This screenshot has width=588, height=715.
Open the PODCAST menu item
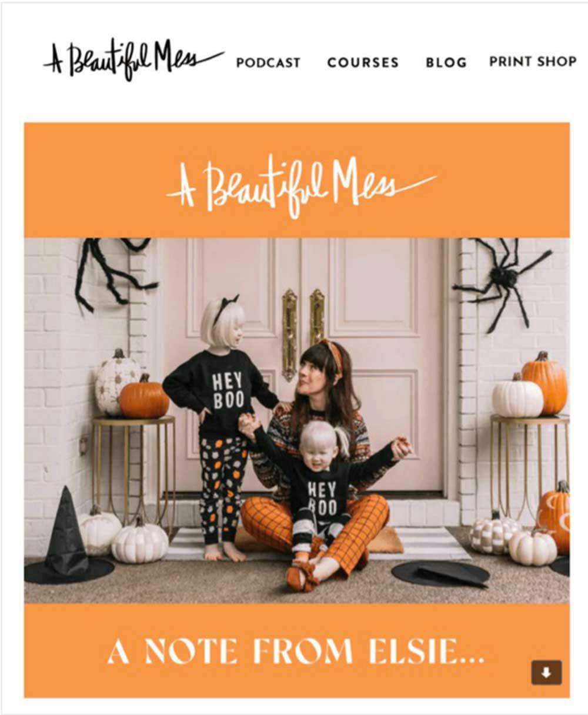pyautogui.click(x=268, y=62)
